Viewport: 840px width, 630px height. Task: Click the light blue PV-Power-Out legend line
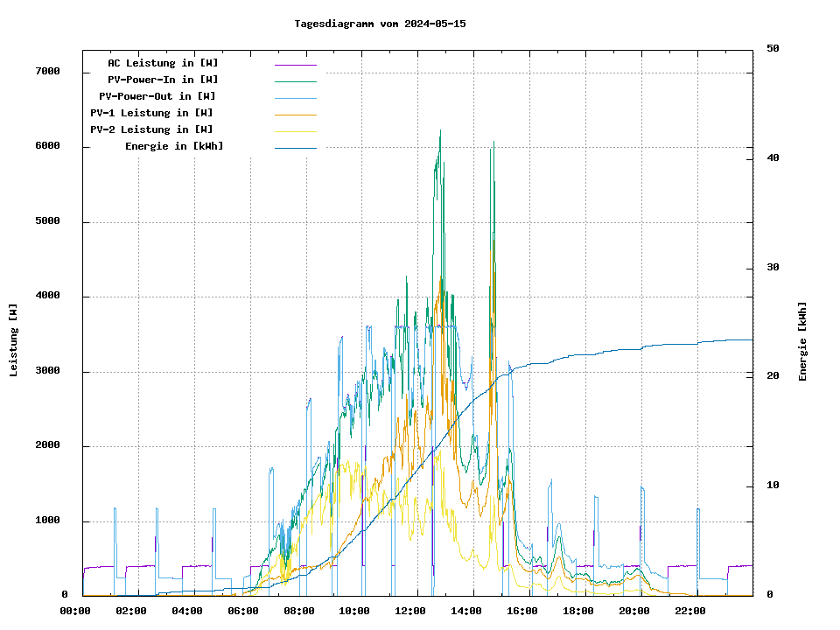pos(295,97)
